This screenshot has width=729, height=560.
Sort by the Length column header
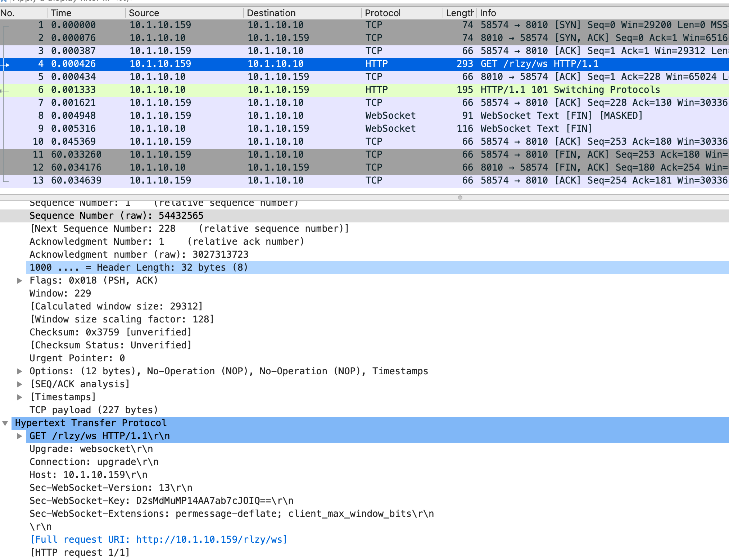click(x=460, y=13)
